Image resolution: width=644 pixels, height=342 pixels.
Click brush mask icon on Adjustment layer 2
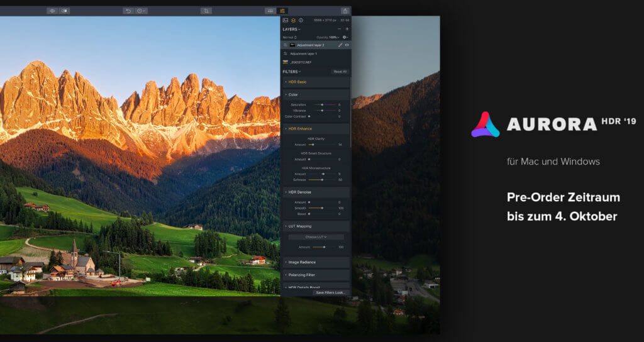pyautogui.click(x=340, y=45)
